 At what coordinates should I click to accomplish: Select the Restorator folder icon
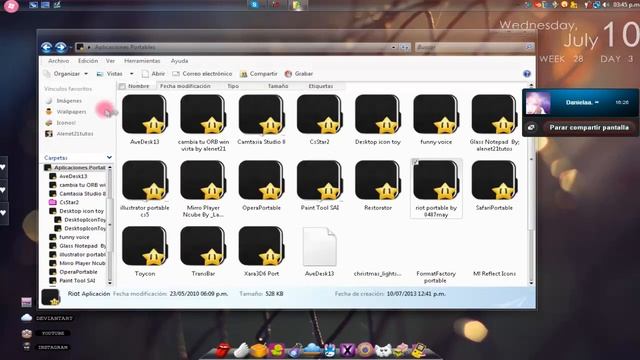click(x=378, y=180)
